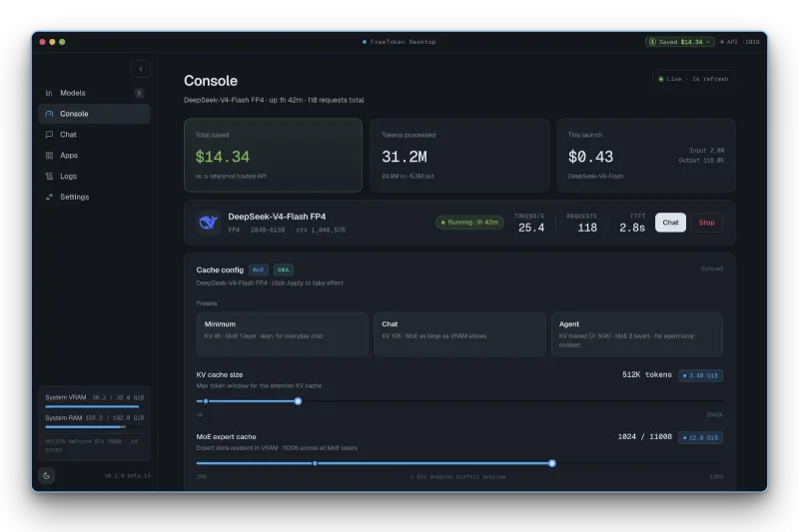This screenshot has height=532, width=799.
Task: Click the Tokens processed value 31.2M
Action: [404, 157]
